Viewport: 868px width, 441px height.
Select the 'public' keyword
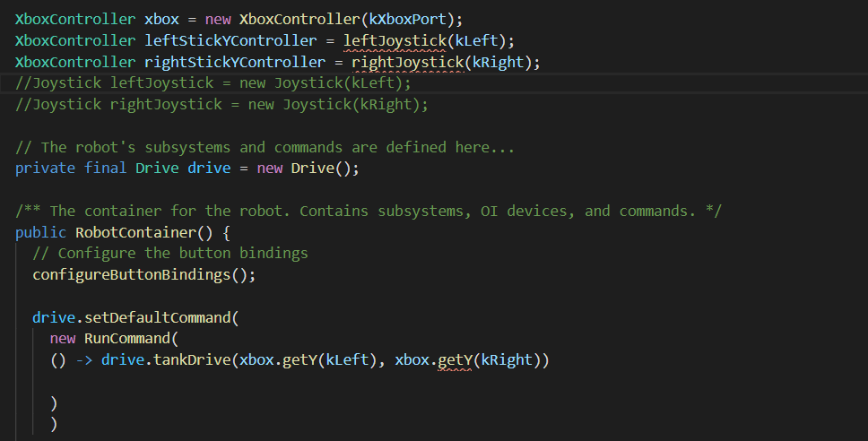coord(40,232)
